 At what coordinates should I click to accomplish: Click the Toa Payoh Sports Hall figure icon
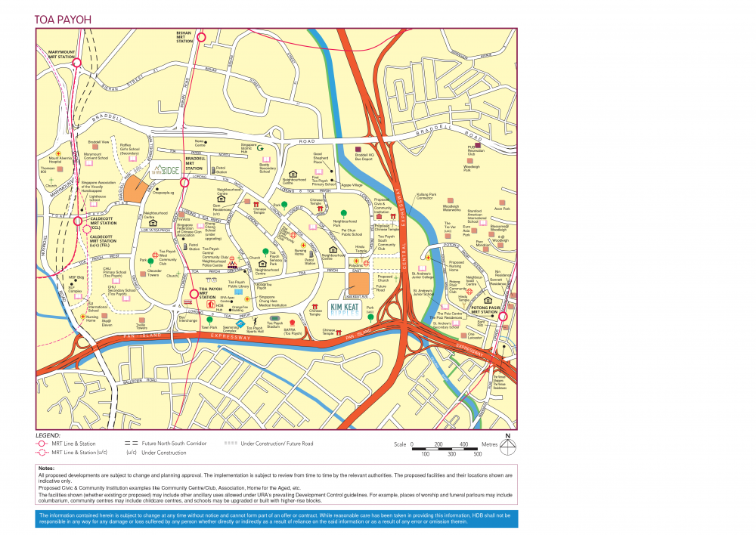point(255,321)
